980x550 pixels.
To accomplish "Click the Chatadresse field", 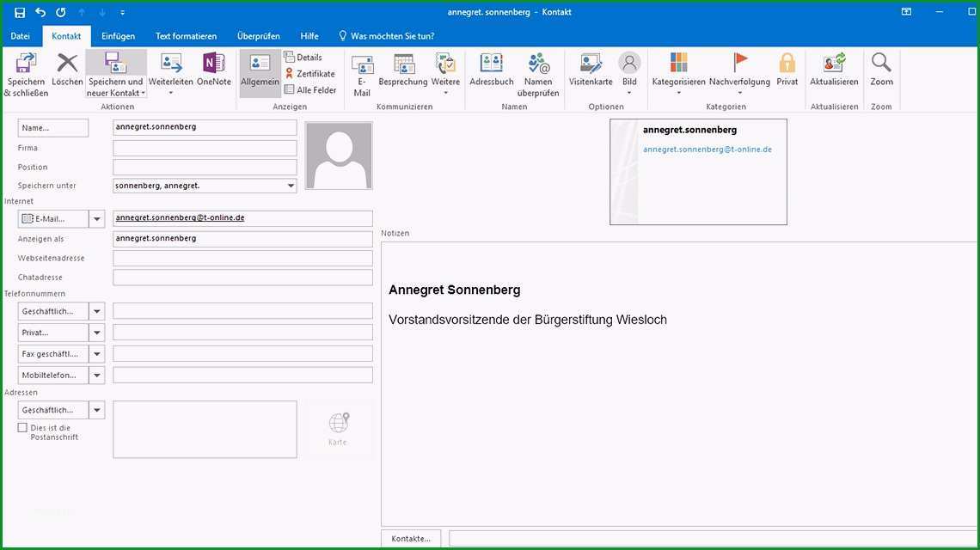I will pos(242,277).
